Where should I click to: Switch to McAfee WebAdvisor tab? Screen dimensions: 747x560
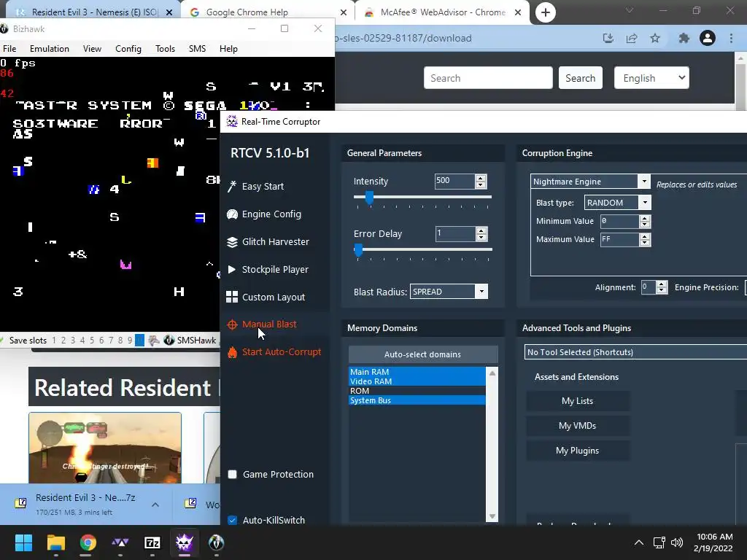pyautogui.click(x=442, y=12)
